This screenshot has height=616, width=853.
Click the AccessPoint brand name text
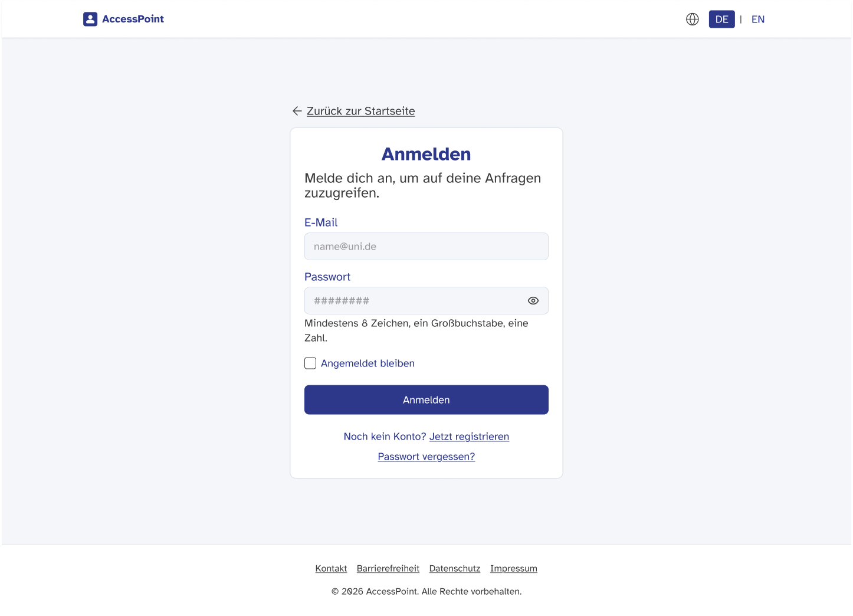133,19
